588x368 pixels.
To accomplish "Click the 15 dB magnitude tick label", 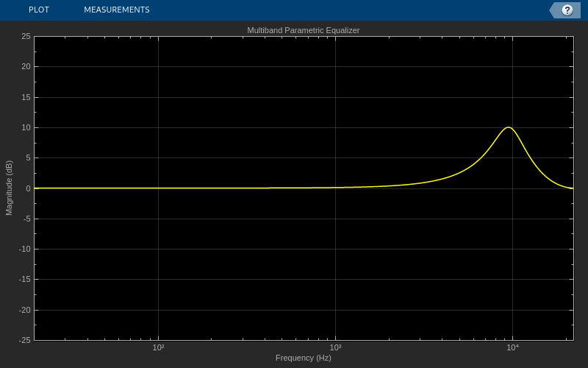I will (x=26, y=97).
